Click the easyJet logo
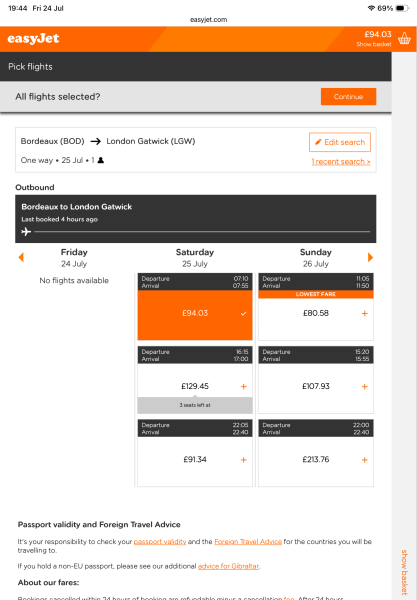The width and height of the screenshot is (417, 600). coord(33,39)
